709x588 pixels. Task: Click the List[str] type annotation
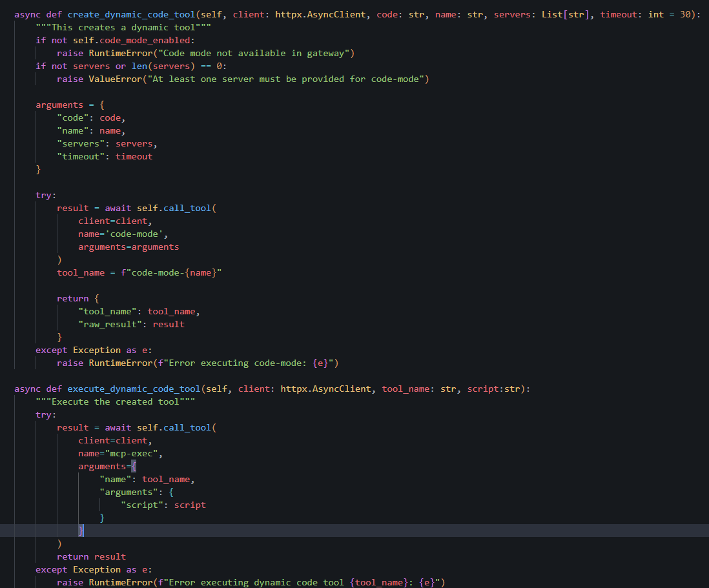(x=566, y=14)
